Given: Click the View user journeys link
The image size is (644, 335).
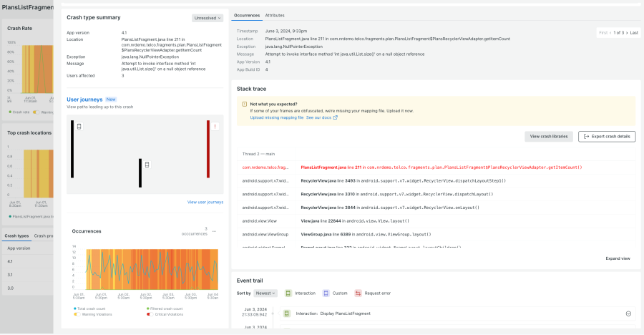Looking at the screenshot, I should point(205,203).
